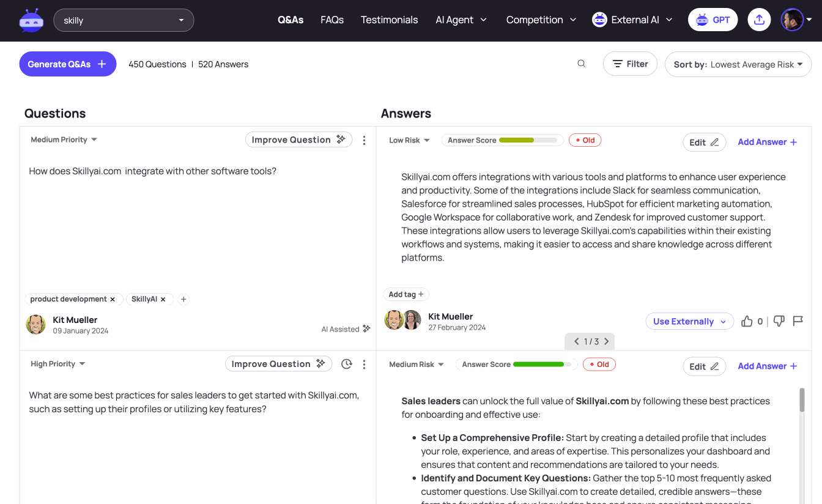Select the 450 Questions count text
Screen dimensions: 822x504
pos(157,64)
